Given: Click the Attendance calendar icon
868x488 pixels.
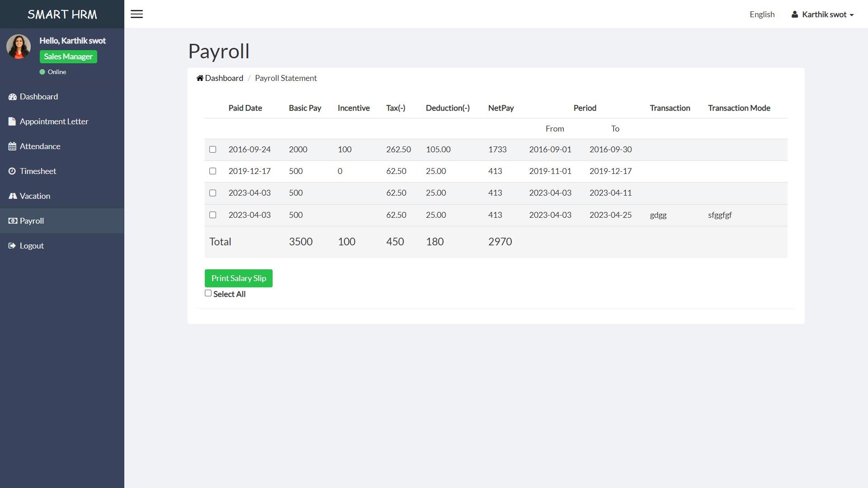Looking at the screenshot, I should click(x=12, y=146).
